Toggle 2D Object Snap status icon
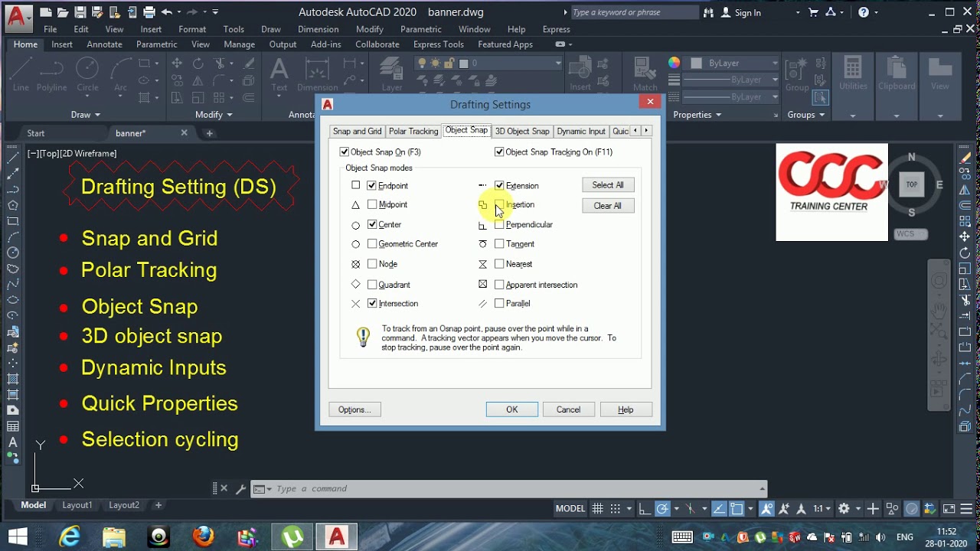Viewport: 980px width, 551px height. coord(737,508)
